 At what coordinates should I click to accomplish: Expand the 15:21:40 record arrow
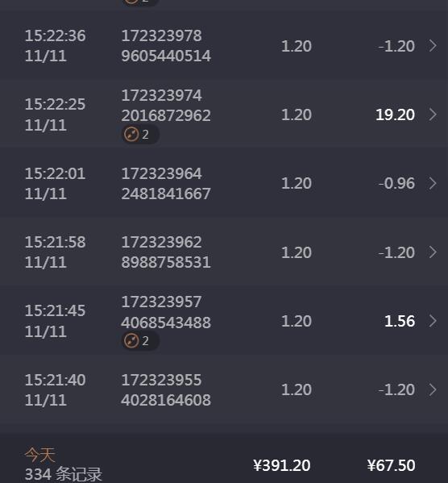click(x=433, y=389)
